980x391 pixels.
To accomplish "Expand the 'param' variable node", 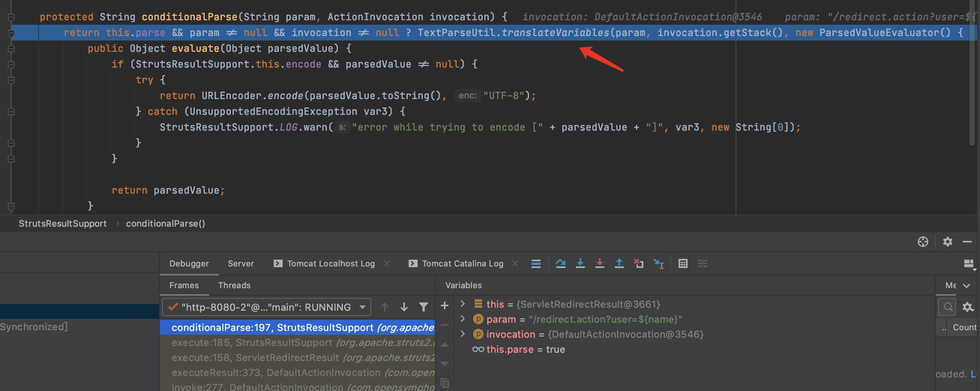I will pyautogui.click(x=463, y=319).
